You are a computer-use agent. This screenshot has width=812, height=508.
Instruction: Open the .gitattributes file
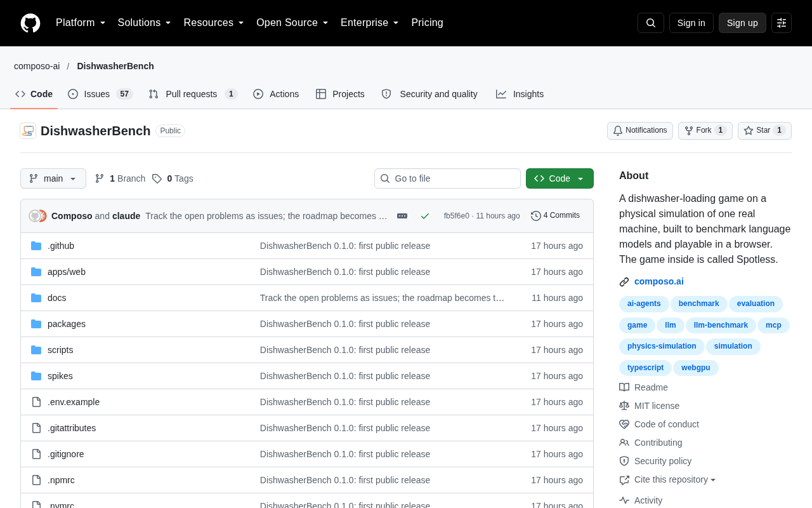click(72, 428)
